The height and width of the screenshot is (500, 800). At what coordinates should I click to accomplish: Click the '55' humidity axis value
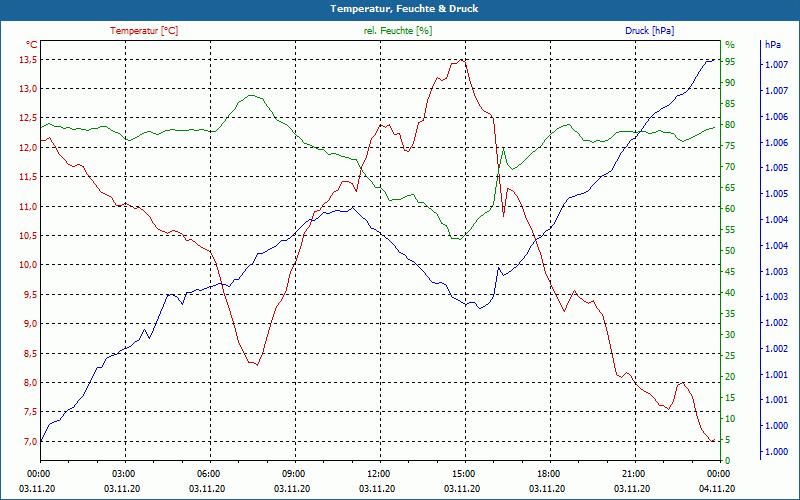tap(730, 230)
